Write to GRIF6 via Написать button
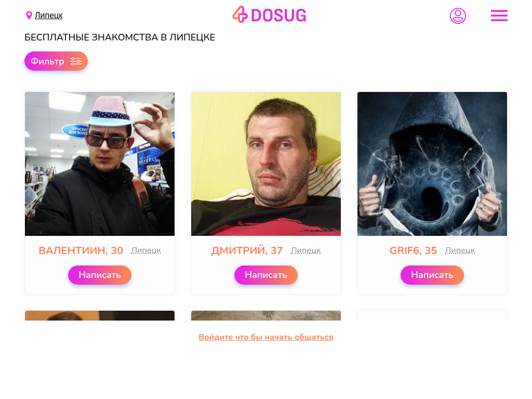The image size is (532, 399). click(x=432, y=275)
